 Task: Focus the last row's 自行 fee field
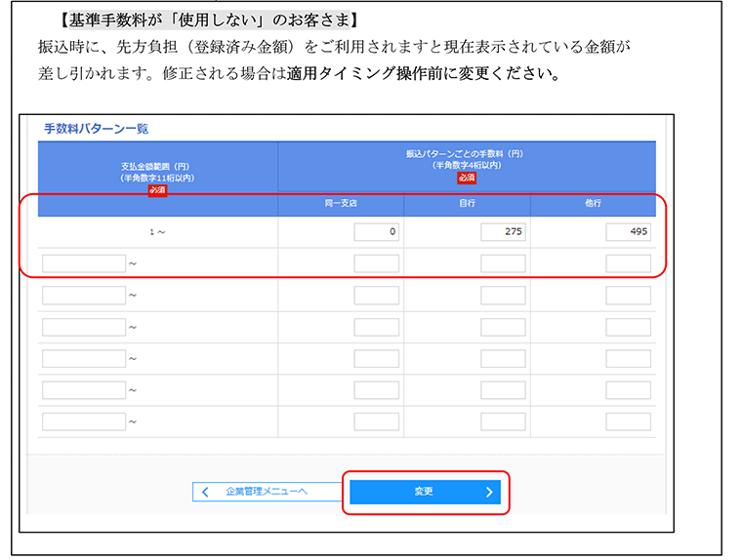[503, 421]
